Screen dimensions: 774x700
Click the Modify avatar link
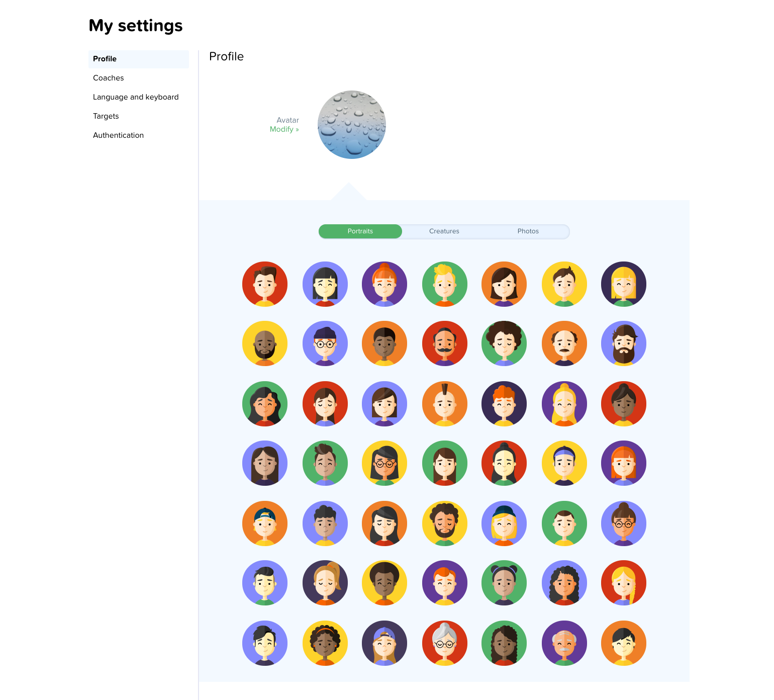[284, 129]
